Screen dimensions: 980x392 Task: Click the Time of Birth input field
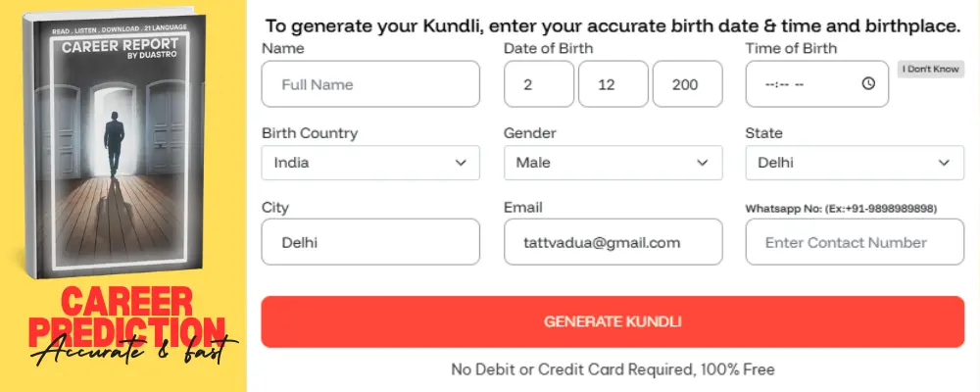804,84
